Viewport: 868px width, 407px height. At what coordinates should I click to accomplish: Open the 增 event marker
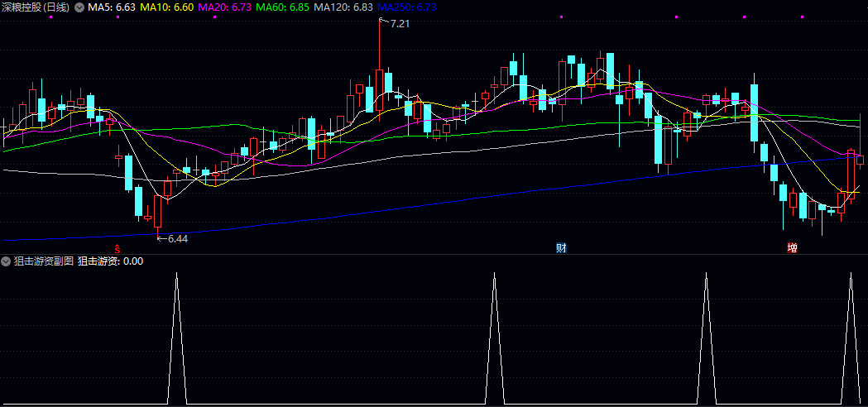coord(792,247)
